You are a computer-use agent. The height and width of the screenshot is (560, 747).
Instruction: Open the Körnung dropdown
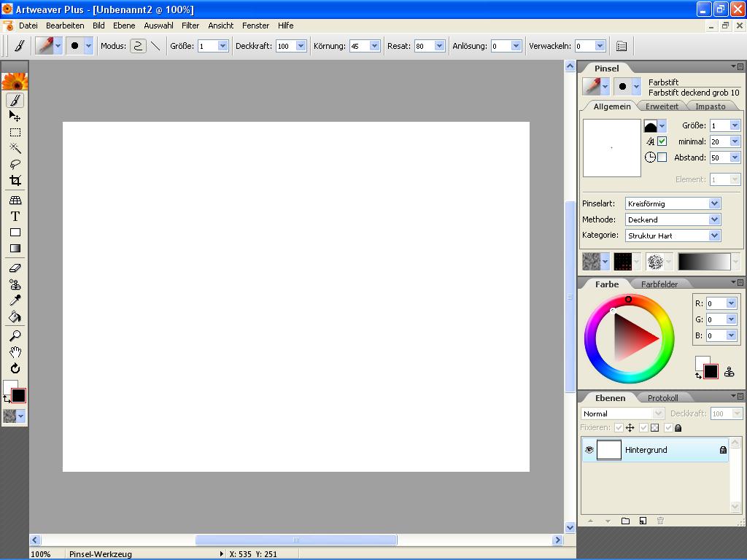(x=375, y=46)
